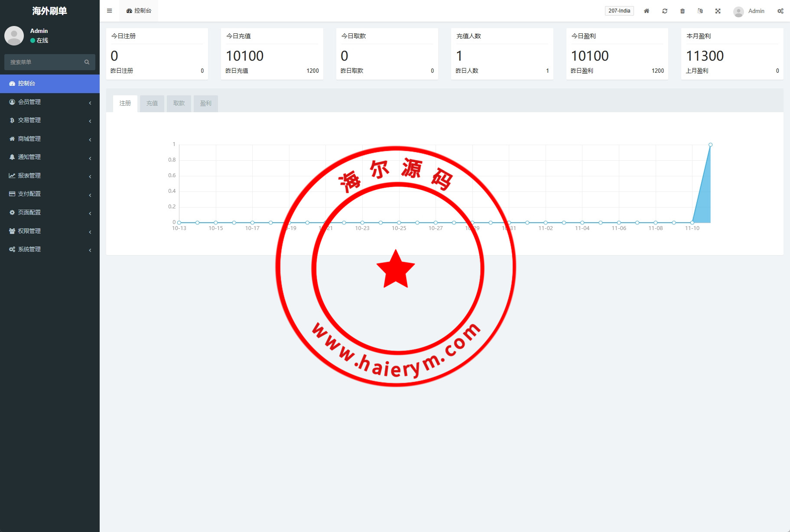Click the 207-India site button
This screenshot has height=532, width=790.
pos(619,11)
